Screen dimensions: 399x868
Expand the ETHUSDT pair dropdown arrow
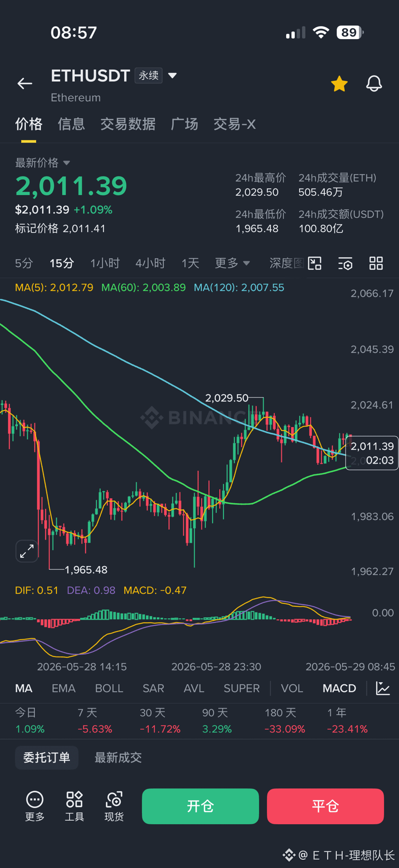click(x=173, y=76)
